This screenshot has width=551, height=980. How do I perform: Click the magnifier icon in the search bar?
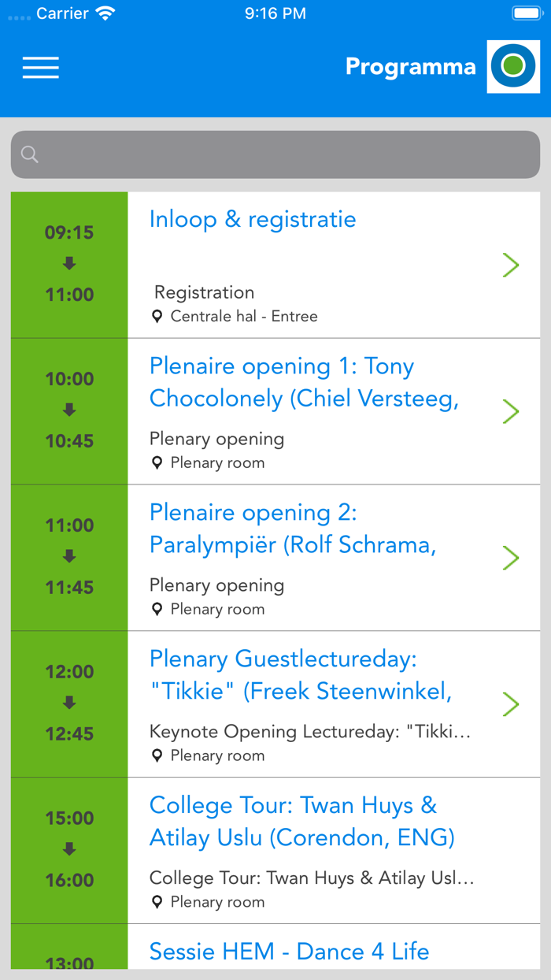tap(29, 154)
